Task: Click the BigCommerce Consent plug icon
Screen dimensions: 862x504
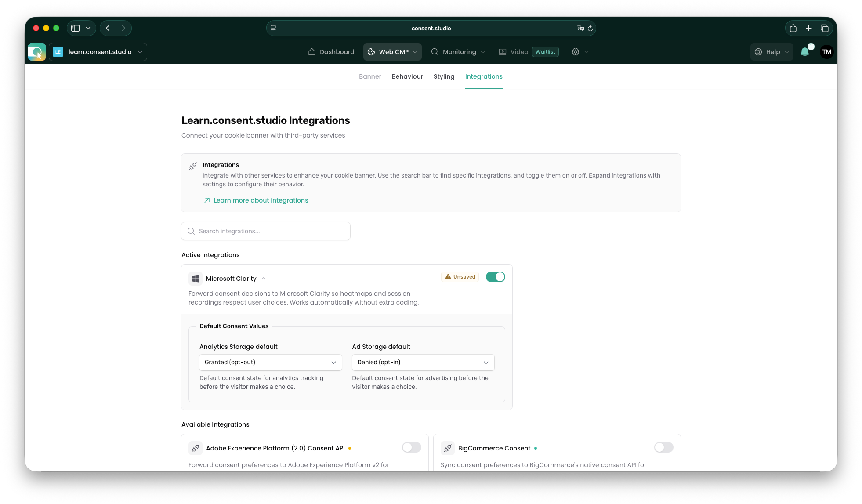Action: pyautogui.click(x=448, y=448)
